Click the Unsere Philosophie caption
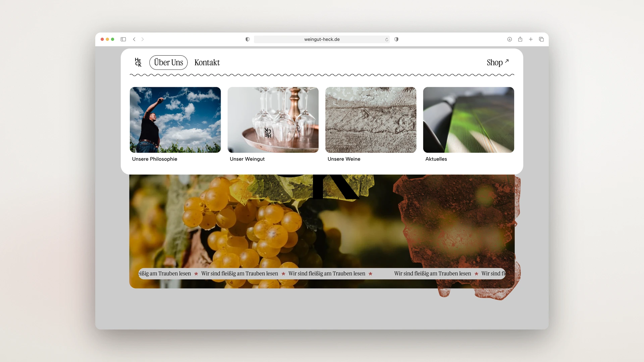 coord(155,159)
